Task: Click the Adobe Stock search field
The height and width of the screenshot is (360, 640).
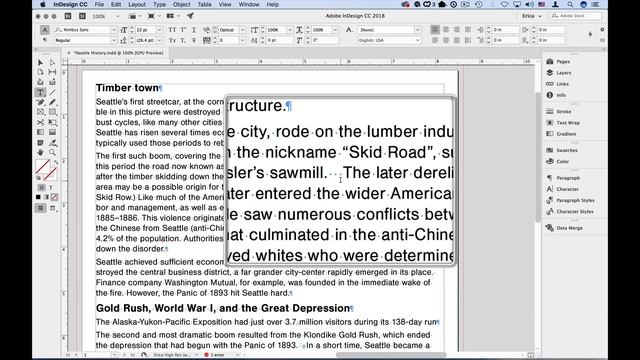Action: (576, 16)
